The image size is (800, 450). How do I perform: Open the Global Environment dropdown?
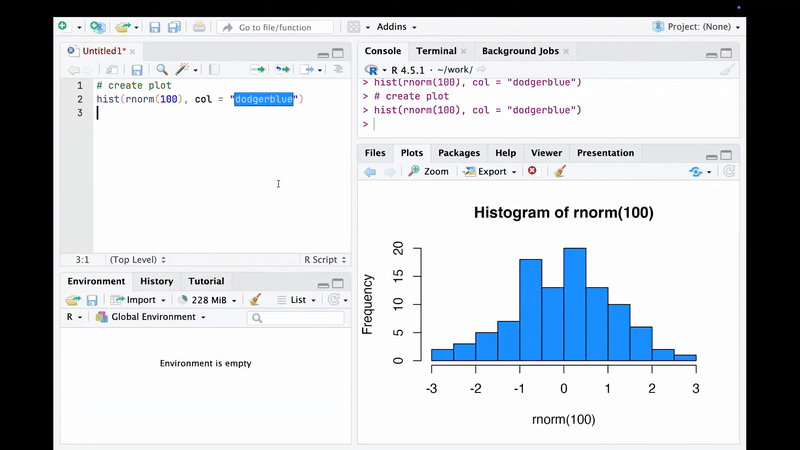pyautogui.click(x=151, y=317)
